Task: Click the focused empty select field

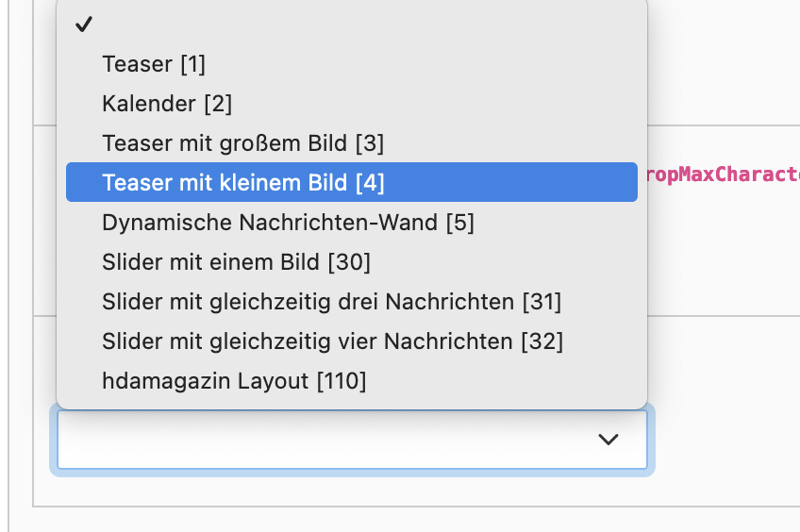Action: click(352, 440)
